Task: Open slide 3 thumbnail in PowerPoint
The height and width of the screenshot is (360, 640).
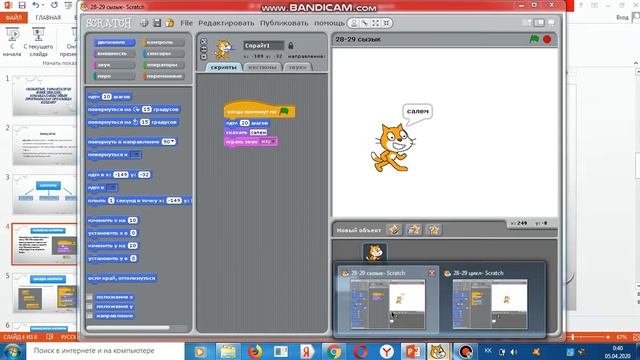Action: click(44, 194)
